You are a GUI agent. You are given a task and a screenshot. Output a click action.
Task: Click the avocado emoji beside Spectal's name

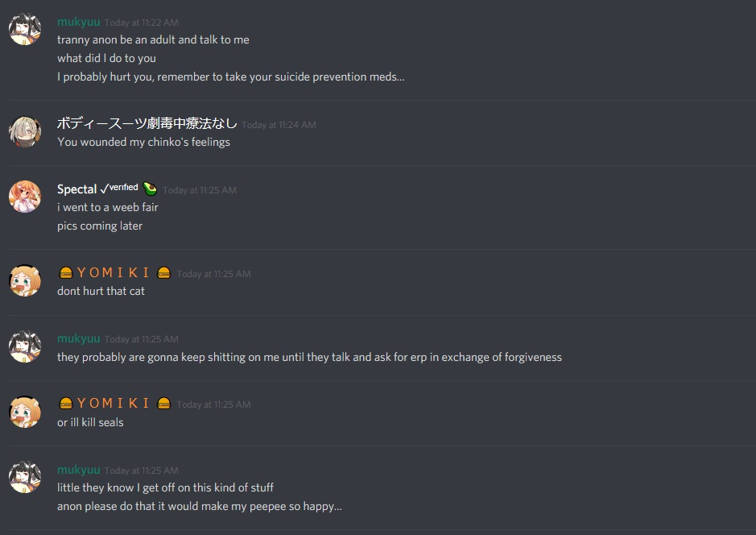pos(150,189)
